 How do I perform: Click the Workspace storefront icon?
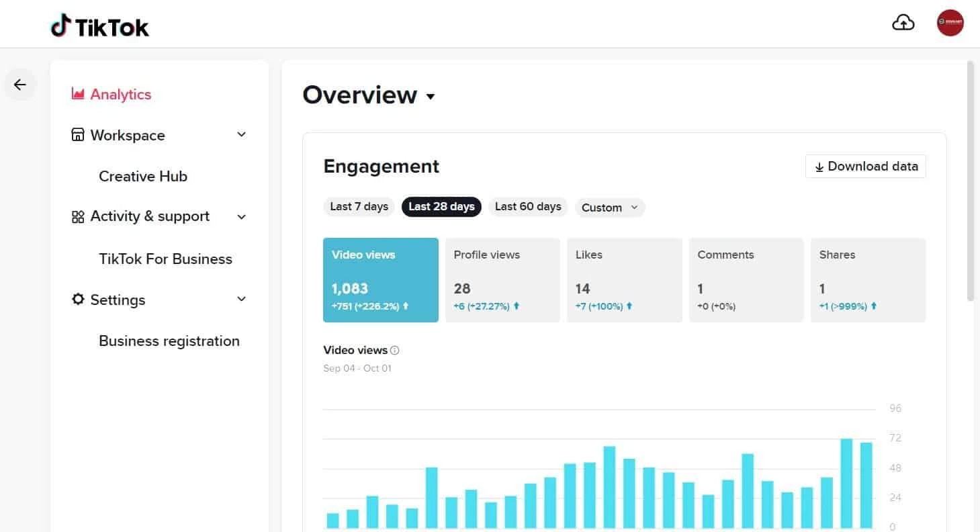tap(77, 135)
